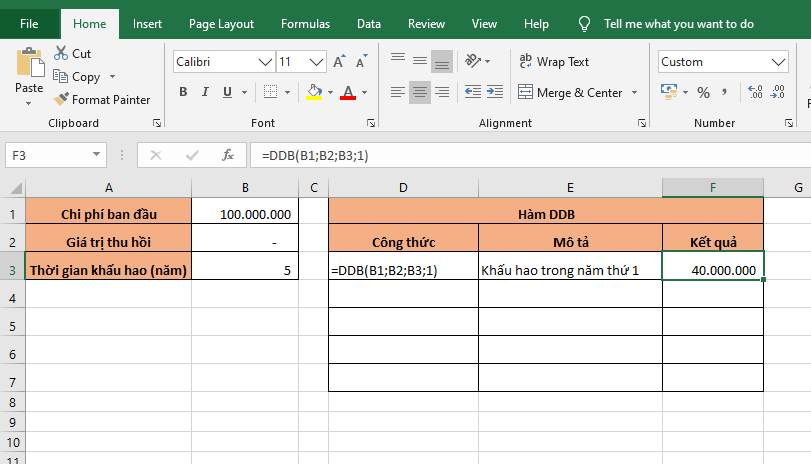Switch to the View tab
Viewport: 811px width, 464px height.
484,24
